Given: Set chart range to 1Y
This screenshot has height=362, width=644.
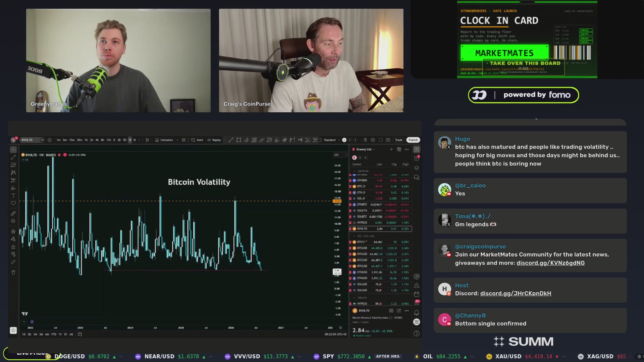Looking at the screenshot, I should coord(60,334).
